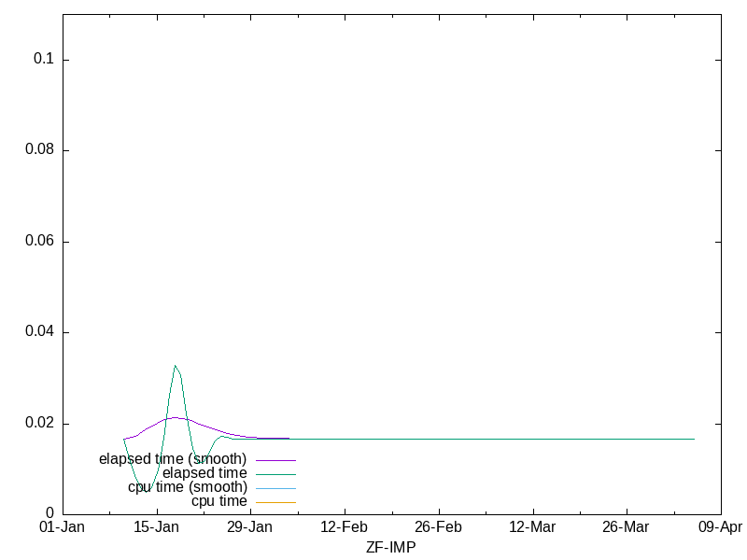747x560 pixels.
Task: Click the 0.1 y-axis tick label
Action: [x=45, y=59]
